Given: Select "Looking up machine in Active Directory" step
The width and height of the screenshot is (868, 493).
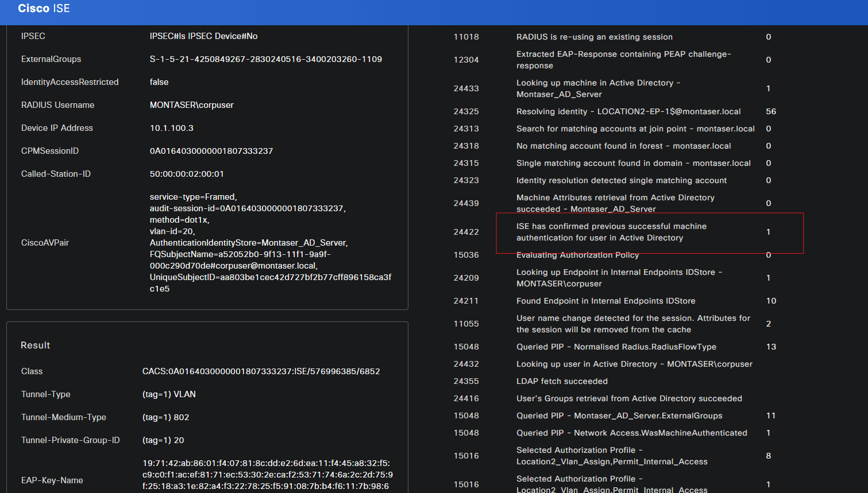Looking at the screenshot, I should (598, 88).
